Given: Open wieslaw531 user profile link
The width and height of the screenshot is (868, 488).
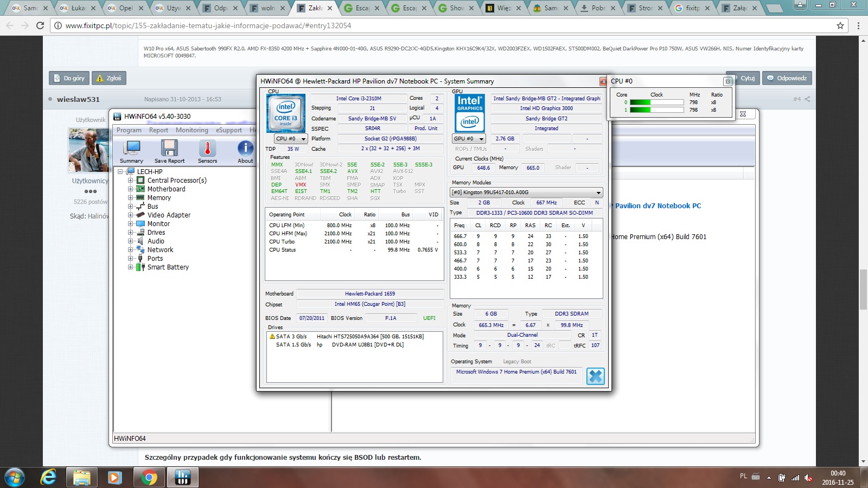Looking at the screenshot, I should 78,99.
